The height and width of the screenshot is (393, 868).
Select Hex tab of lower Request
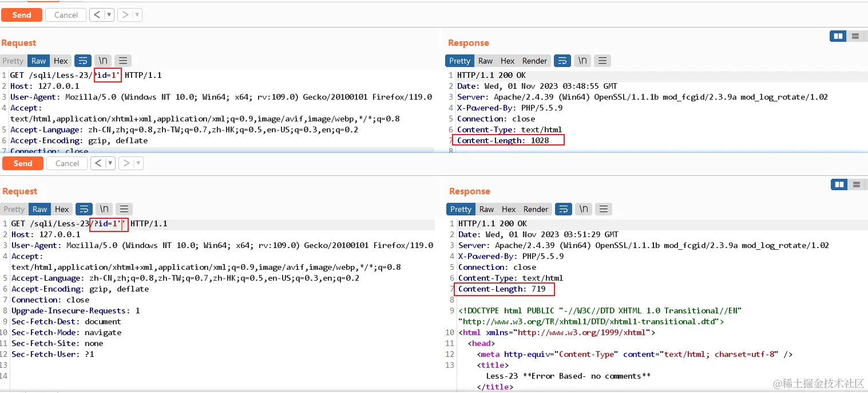point(62,209)
